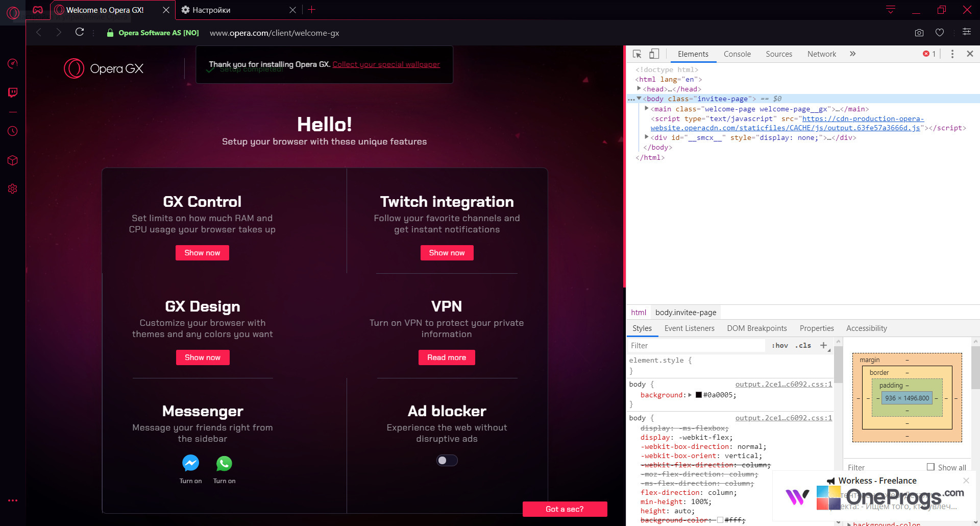
Task: Open Easy Setup sliders icon
Action: pos(967,32)
